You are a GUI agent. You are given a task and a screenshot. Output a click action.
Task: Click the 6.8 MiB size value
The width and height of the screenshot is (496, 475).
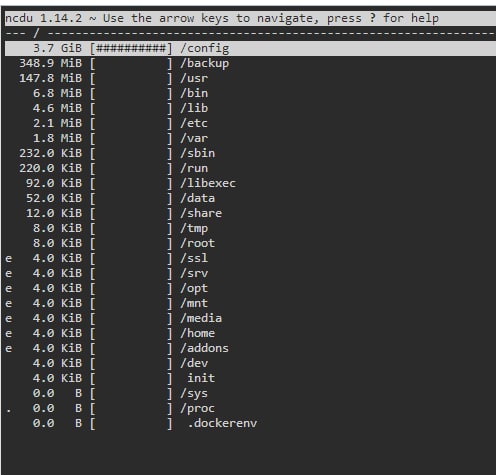point(57,93)
